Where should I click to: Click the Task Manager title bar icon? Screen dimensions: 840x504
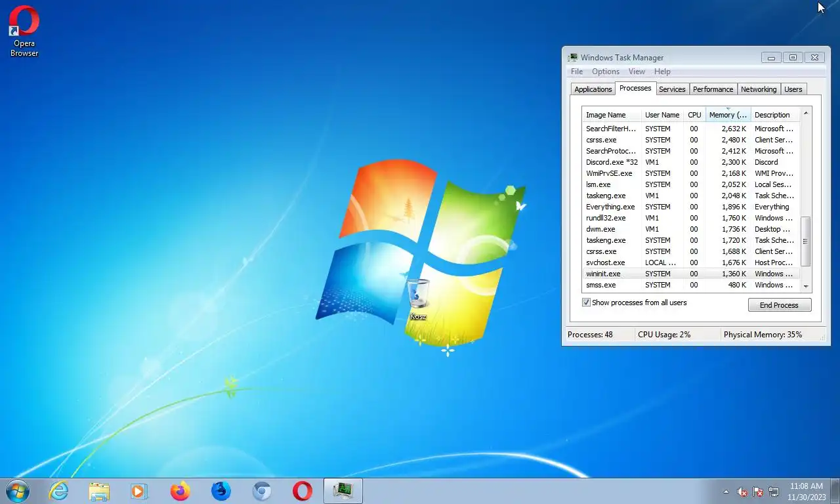click(573, 58)
